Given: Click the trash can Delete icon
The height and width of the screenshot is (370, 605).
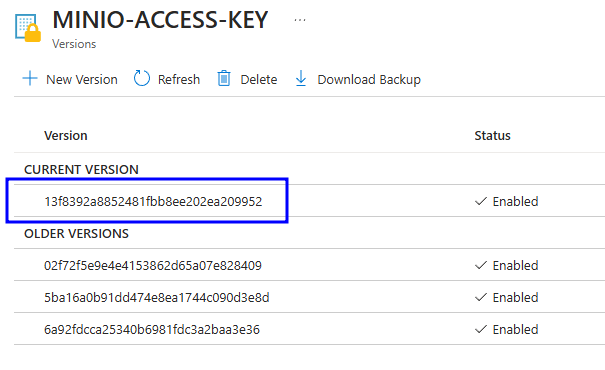Looking at the screenshot, I should [224, 78].
